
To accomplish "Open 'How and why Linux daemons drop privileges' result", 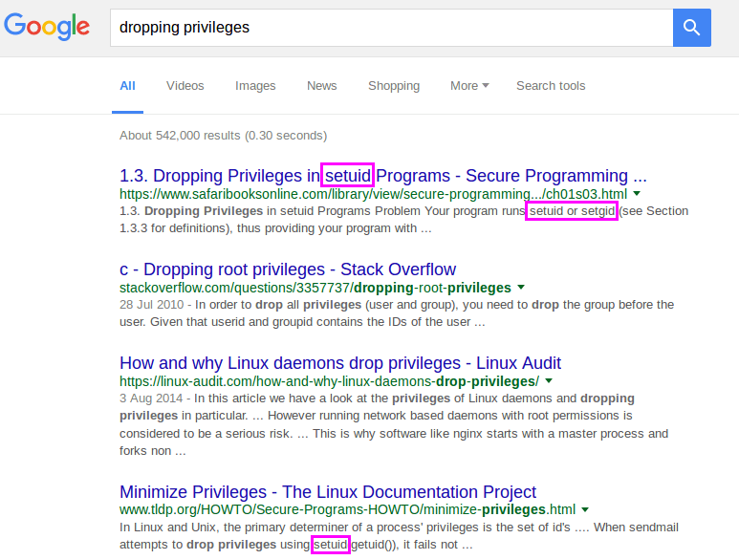I will (x=340, y=363).
